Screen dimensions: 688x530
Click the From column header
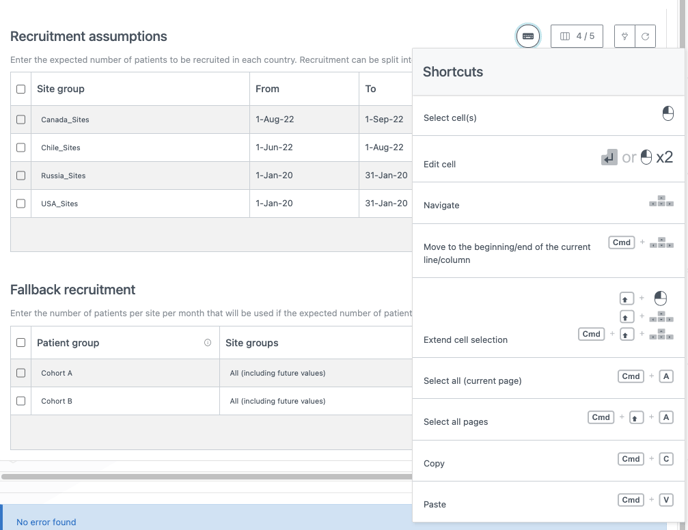coord(303,89)
